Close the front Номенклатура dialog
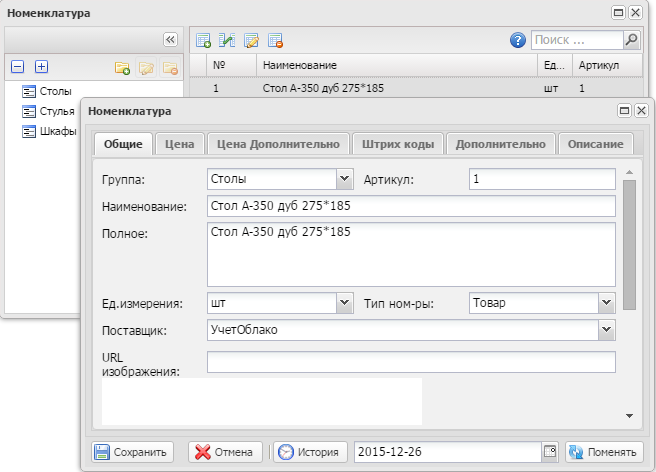The image size is (656, 472). tap(641, 110)
